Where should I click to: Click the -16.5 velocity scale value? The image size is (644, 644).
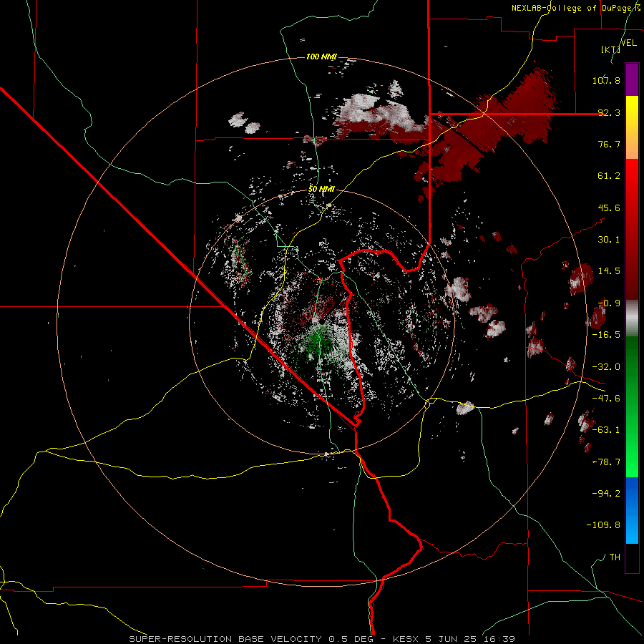tap(606, 335)
